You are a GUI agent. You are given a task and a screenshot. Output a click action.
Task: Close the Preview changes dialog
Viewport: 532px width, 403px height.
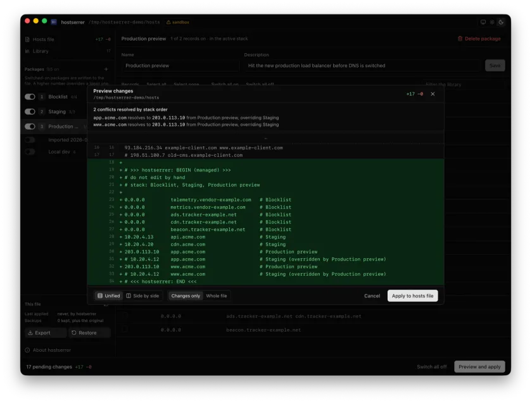pyautogui.click(x=433, y=94)
